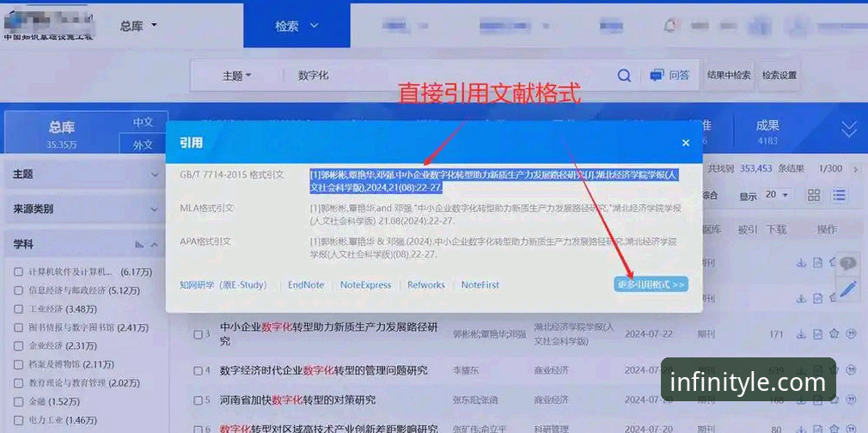
Task: Switch to 中文 literature tab
Action: [x=143, y=123]
